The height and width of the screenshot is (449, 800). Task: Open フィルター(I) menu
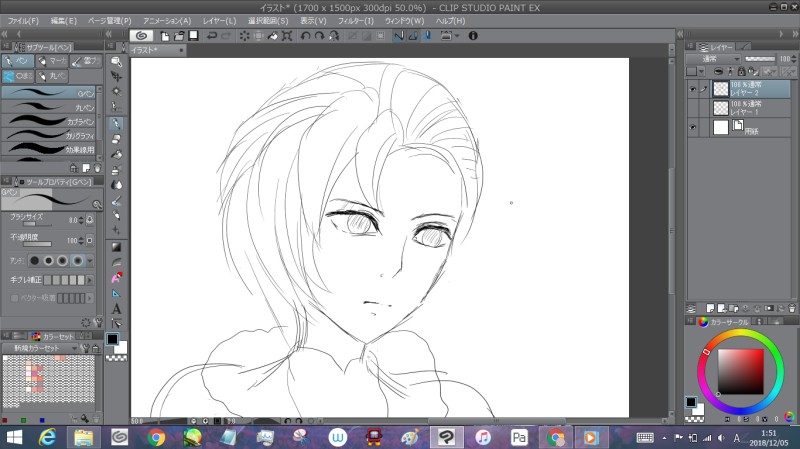(356, 21)
